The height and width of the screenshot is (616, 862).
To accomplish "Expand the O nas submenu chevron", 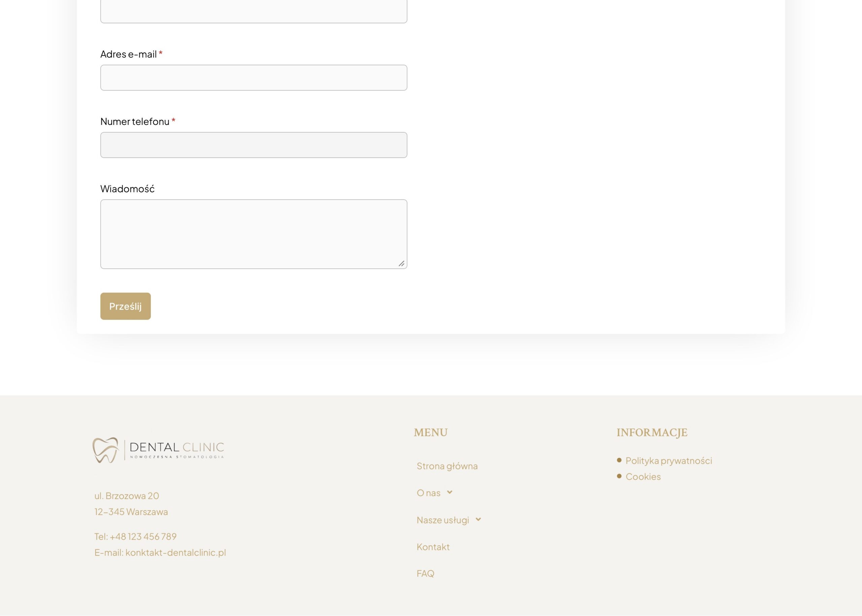I will click(450, 492).
